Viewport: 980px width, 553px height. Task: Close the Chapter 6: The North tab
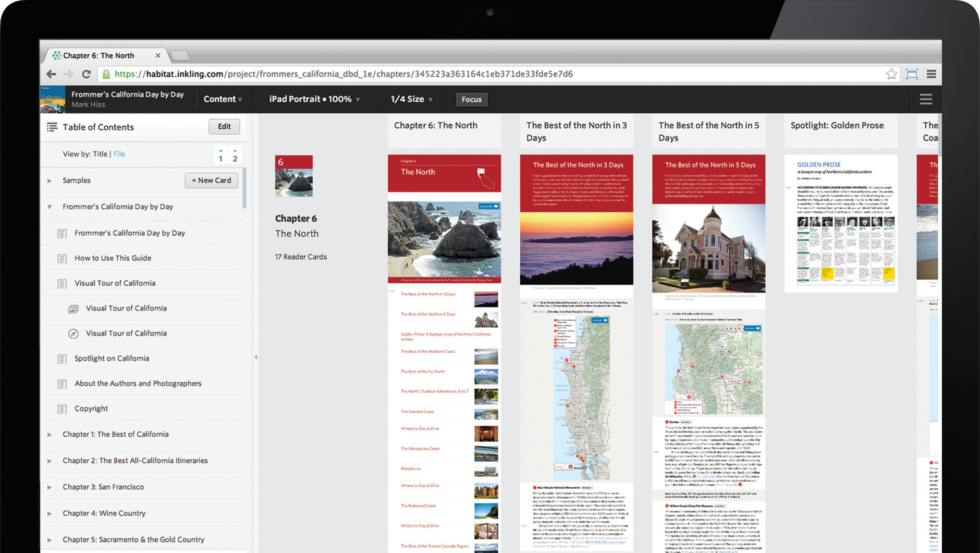[158, 55]
